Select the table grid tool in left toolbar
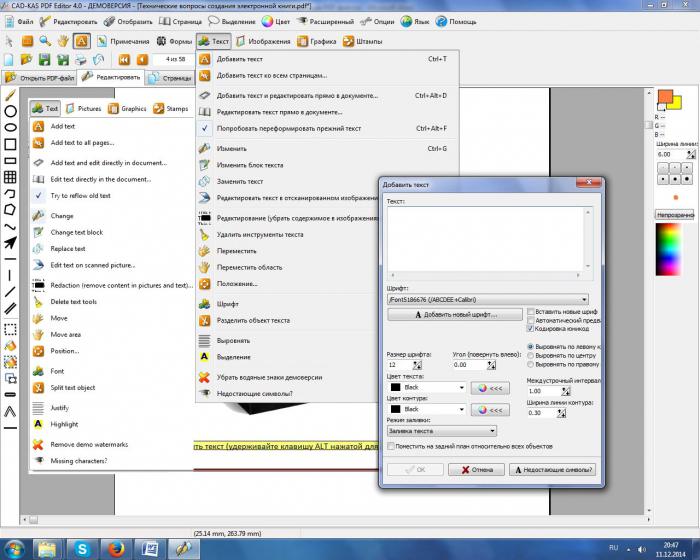 pyautogui.click(x=10, y=177)
